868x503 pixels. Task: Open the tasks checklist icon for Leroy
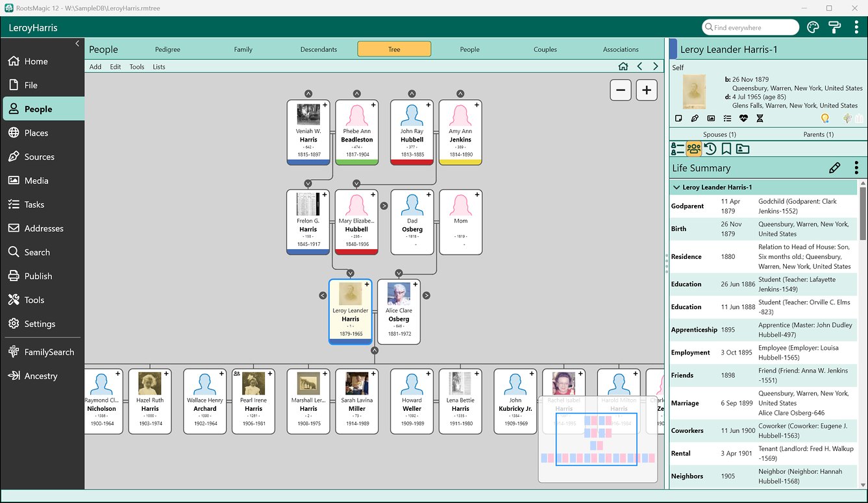tap(727, 118)
